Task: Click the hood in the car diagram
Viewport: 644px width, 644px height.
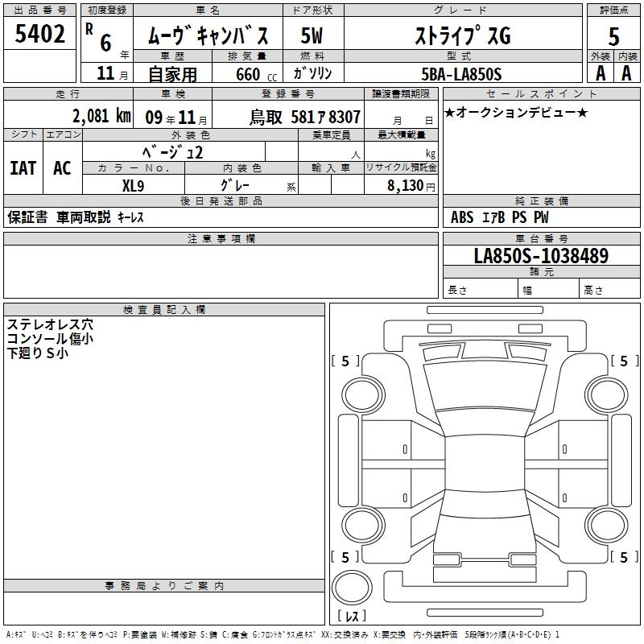Action: pos(485,386)
